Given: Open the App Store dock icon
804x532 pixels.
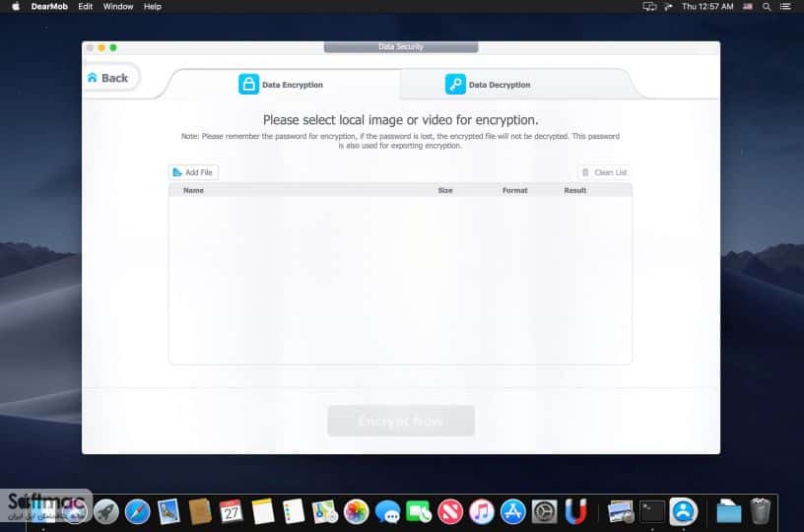Looking at the screenshot, I should click(512, 511).
